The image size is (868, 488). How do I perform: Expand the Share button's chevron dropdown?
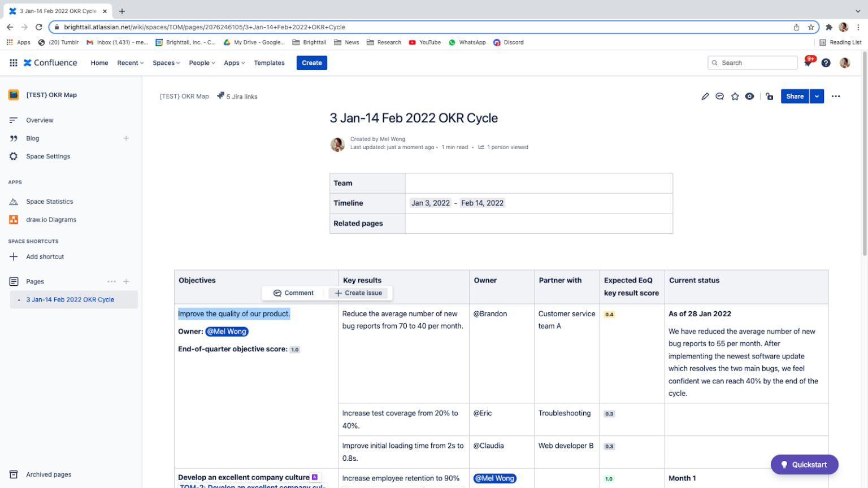point(816,96)
